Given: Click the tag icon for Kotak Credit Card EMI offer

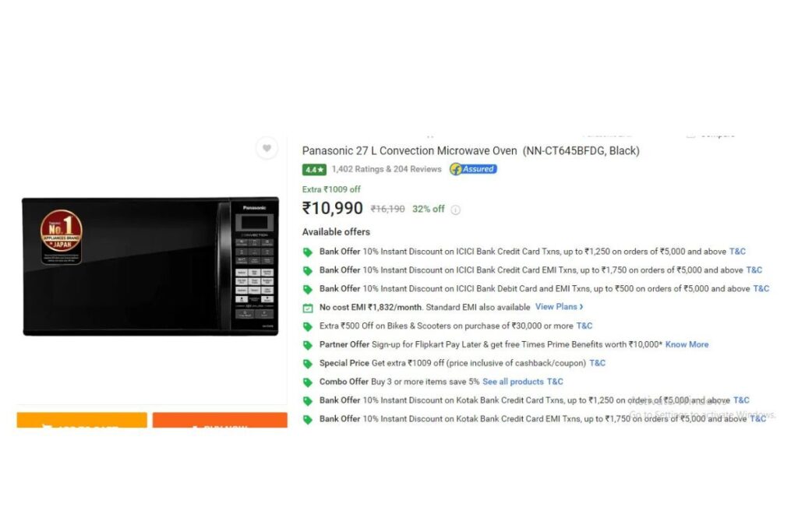Looking at the screenshot, I should tap(307, 420).
